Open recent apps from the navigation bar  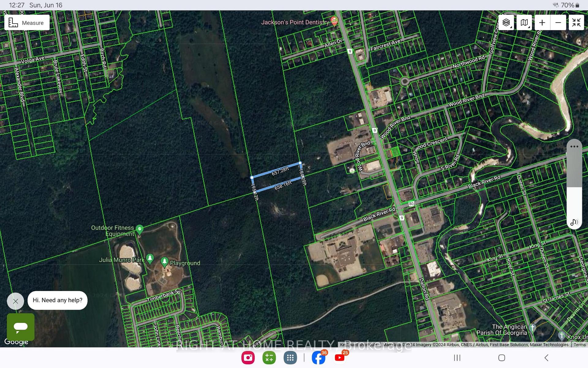tap(457, 358)
